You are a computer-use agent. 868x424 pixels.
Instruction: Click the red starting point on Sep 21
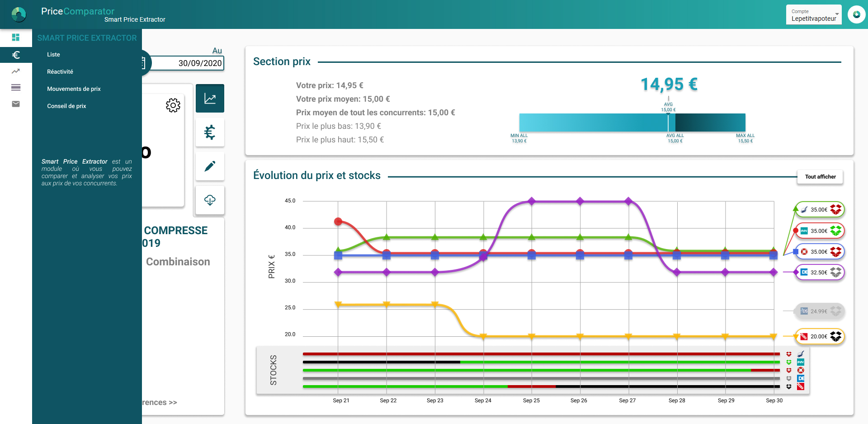(338, 221)
